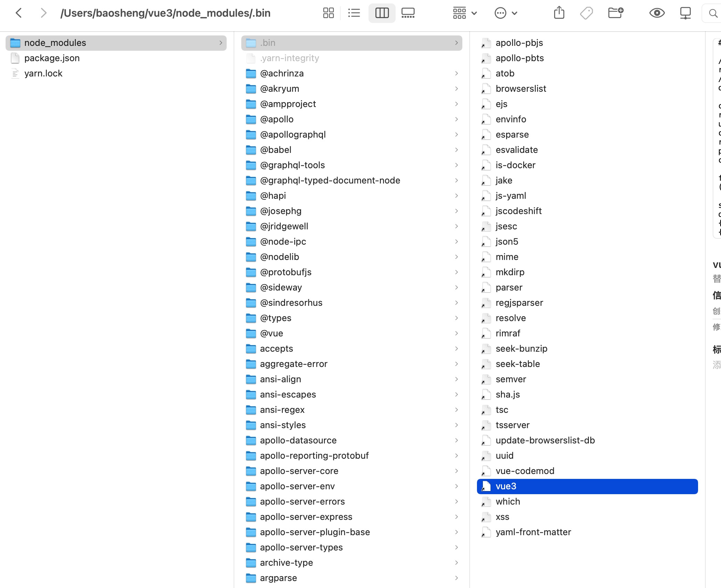Click the @apollo folder icon
Image resolution: width=721 pixels, height=588 pixels.
251,119
